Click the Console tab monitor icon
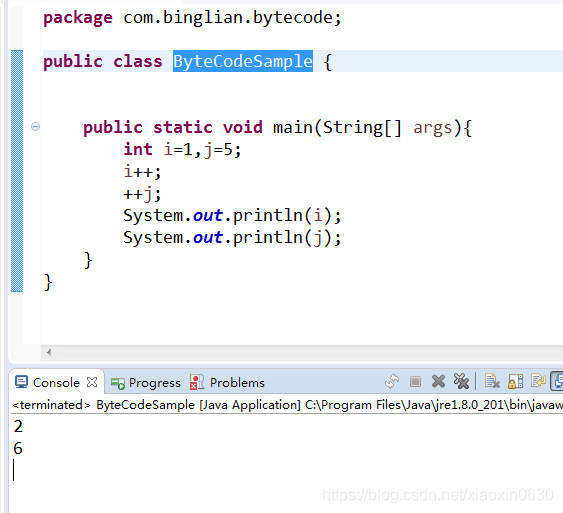563x513 pixels. (21, 382)
